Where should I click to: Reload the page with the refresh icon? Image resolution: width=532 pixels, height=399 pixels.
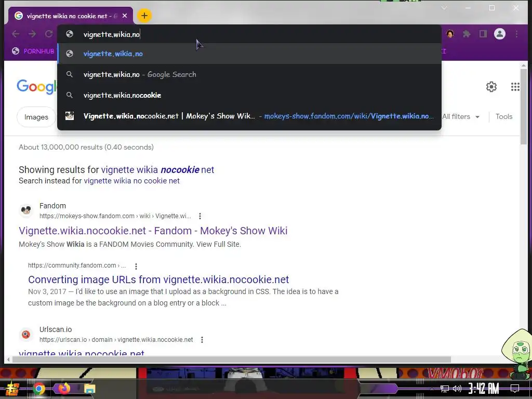49,34
